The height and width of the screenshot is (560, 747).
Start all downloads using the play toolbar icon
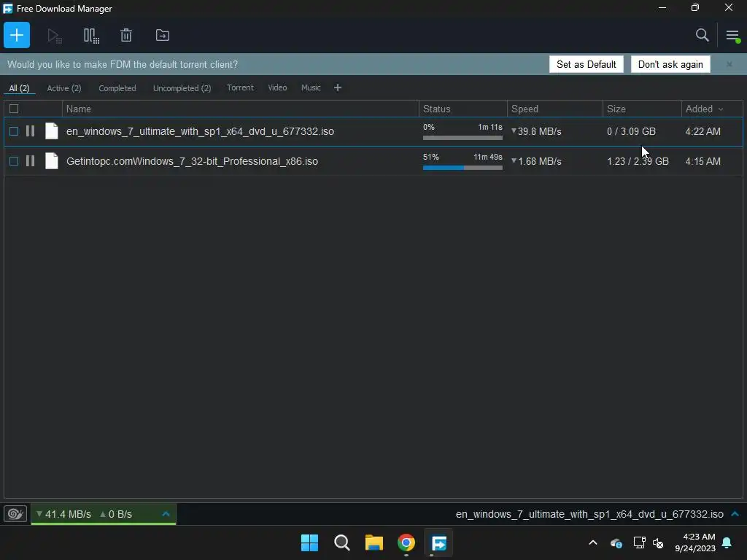pos(54,36)
